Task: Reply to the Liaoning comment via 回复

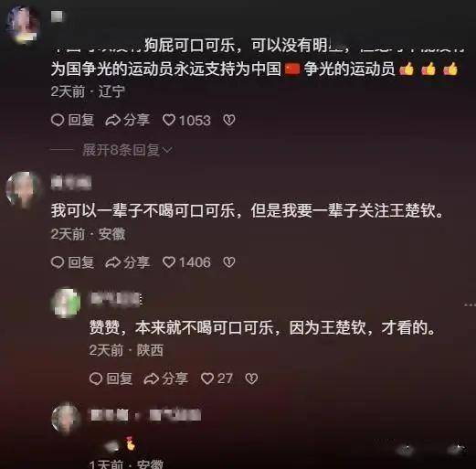Action: tap(72, 120)
